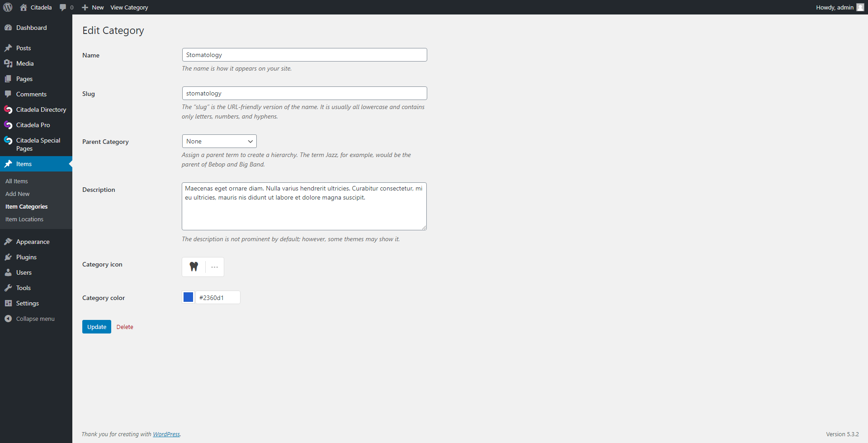Click the Collapse menu arrow icon
Viewport: 868px width, 443px height.
click(x=8, y=319)
